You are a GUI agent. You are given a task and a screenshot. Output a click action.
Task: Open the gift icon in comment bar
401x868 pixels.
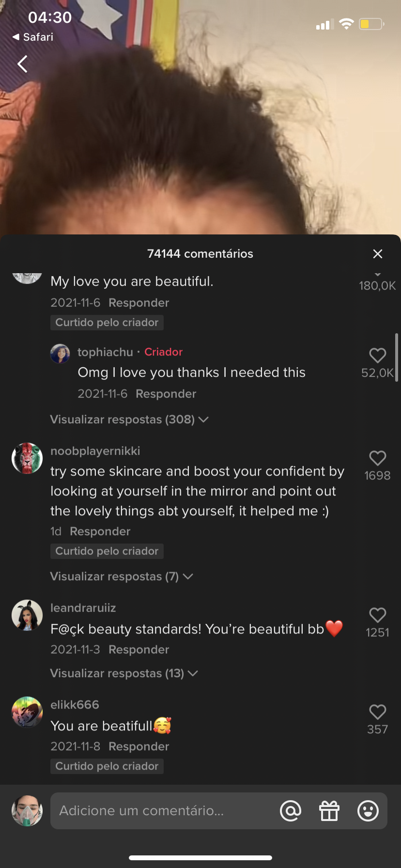(329, 811)
